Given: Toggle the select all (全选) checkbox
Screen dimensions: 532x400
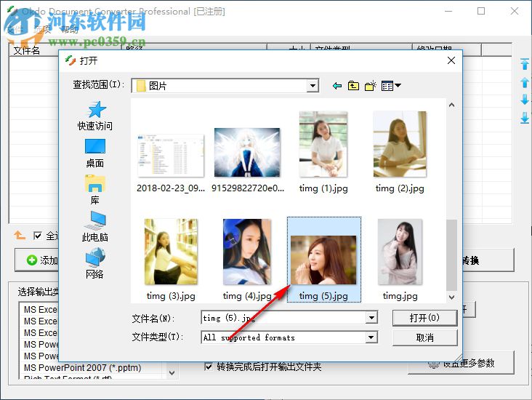Looking at the screenshot, I should (x=38, y=236).
